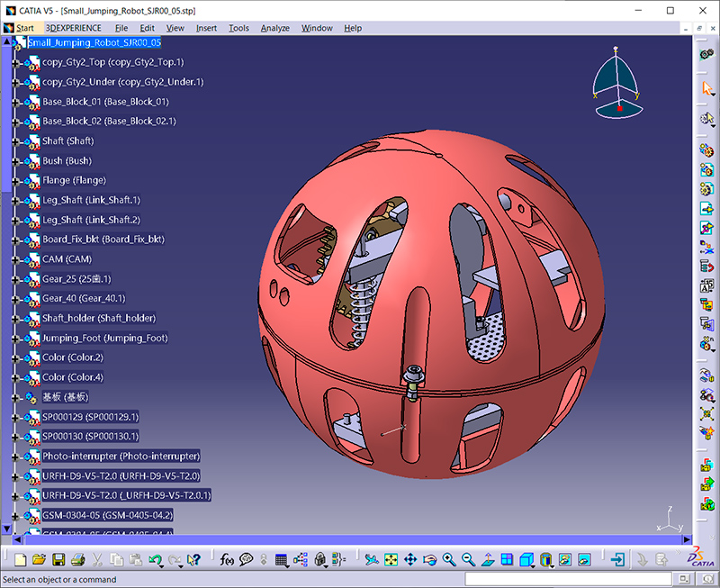Click the Explode icon in right toolbar
The height and width of the screenshot is (588, 720).
click(706, 414)
